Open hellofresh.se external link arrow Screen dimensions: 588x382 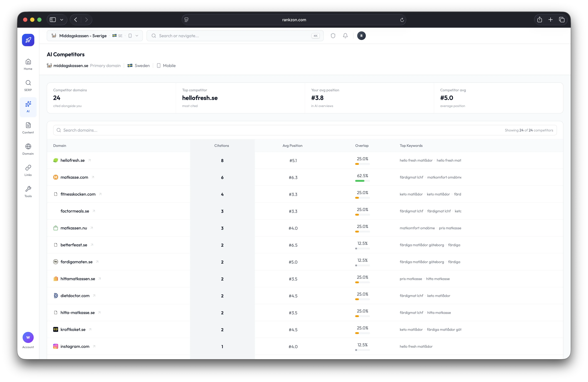pos(90,160)
